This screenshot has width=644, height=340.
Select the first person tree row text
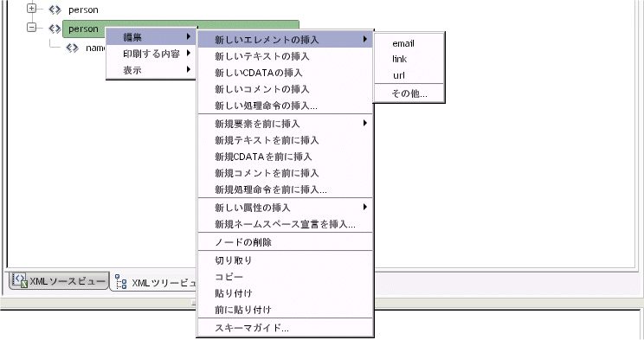click(x=83, y=10)
